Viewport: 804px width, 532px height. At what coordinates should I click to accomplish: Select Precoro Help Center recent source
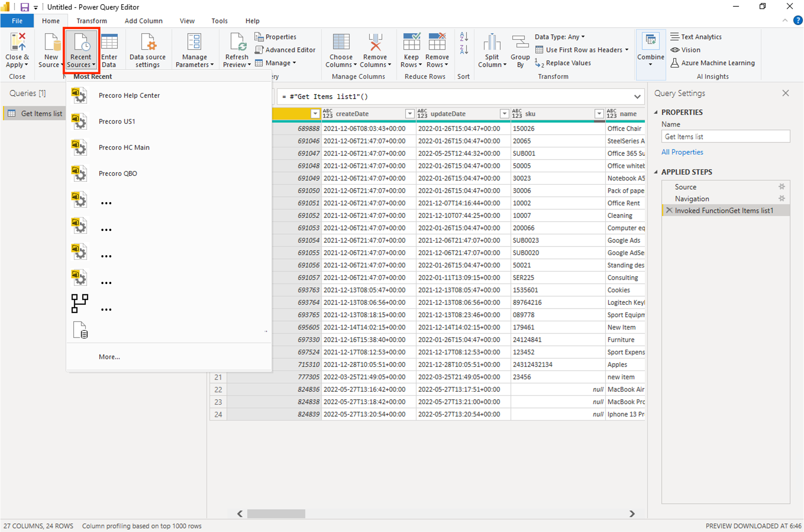169,95
